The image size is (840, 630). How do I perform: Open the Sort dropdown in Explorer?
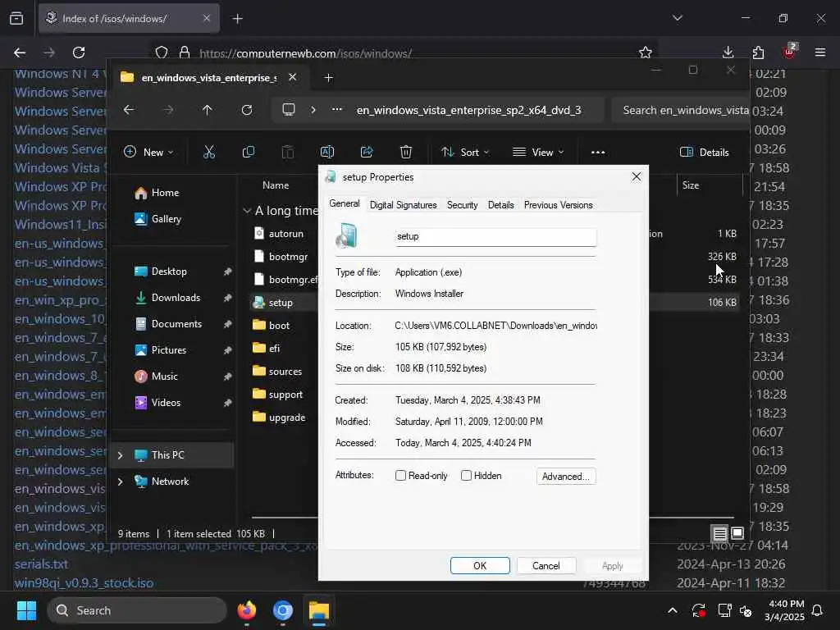[465, 152]
